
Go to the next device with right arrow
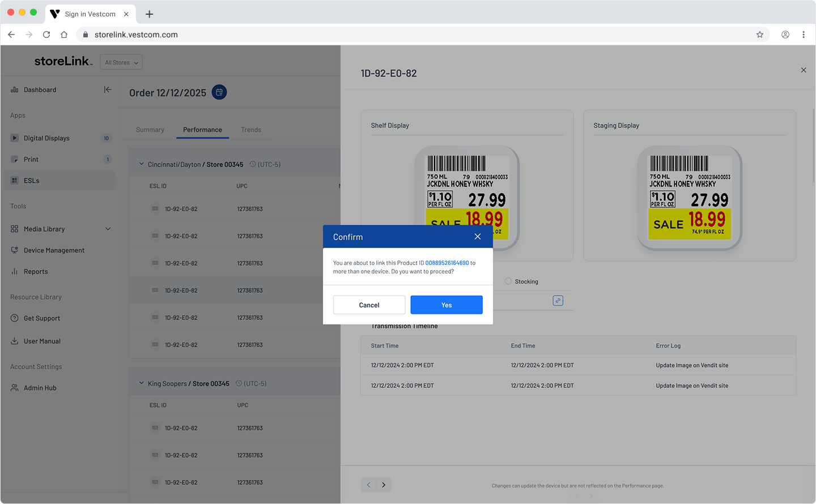384,485
